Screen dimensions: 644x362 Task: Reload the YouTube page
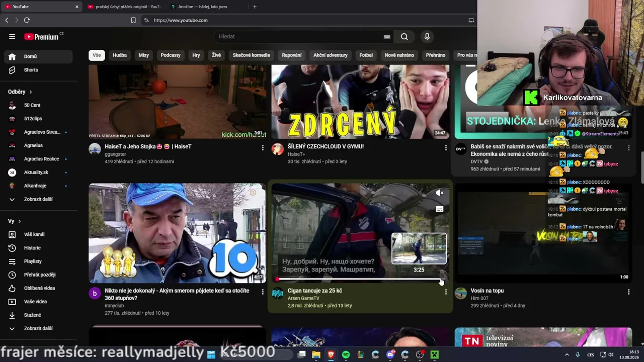pos(27,20)
